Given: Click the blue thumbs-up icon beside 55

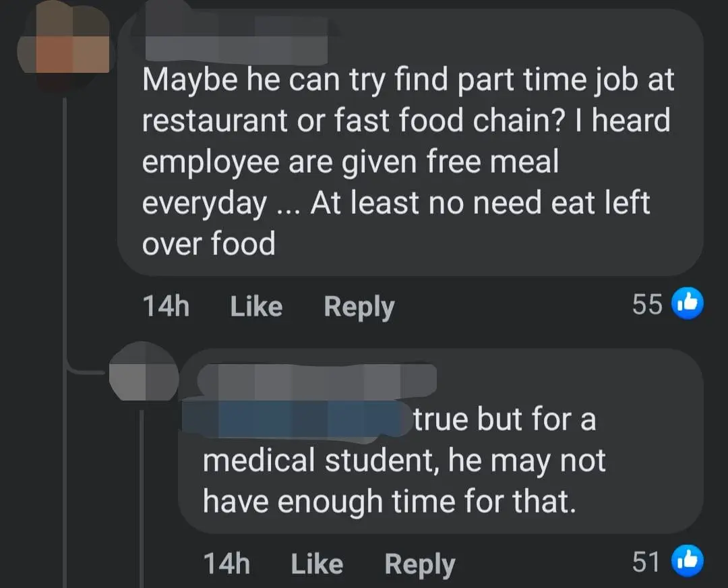Looking at the screenshot, I should 688,304.
